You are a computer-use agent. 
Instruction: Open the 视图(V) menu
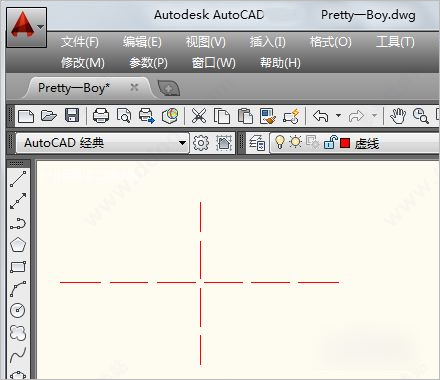pyautogui.click(x=206, y=42)
